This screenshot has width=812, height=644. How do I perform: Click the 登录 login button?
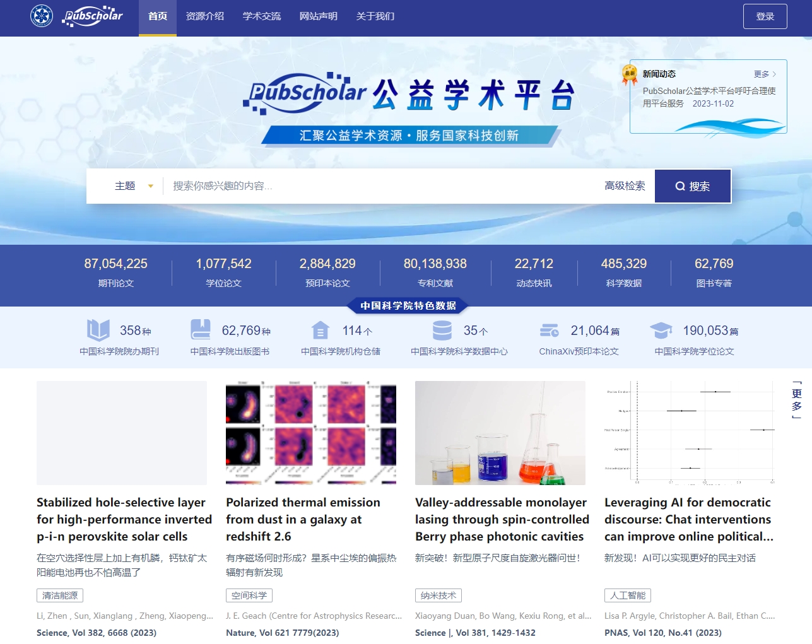point(765,16)
